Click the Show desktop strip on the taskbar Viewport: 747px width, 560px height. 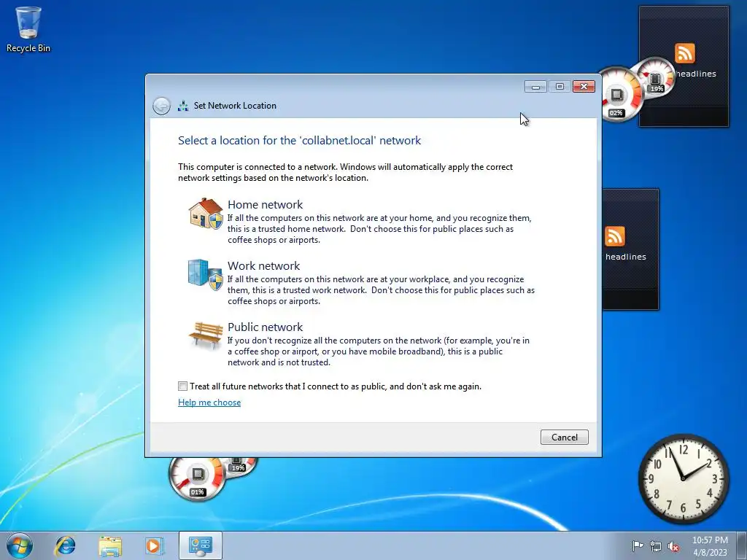point(742,545)
